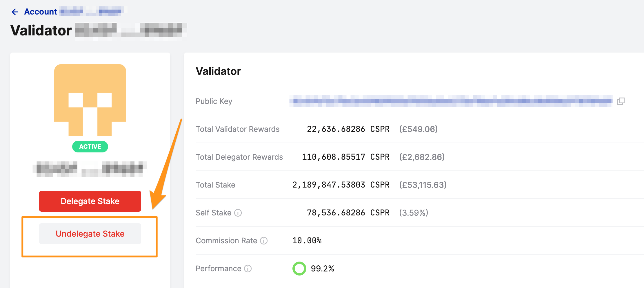Click the Validator page heading
Screen dimensions: 644x288
pos(41,30)
